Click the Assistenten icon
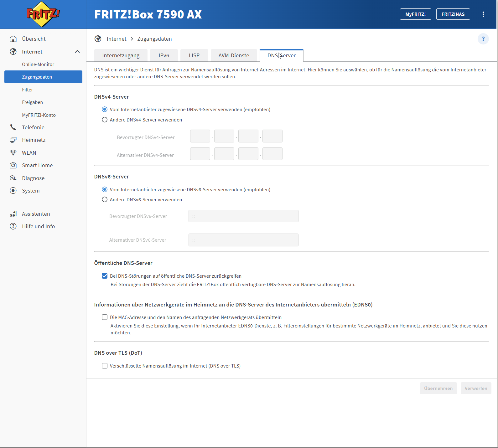The image size is (498, 448). pyautogui.click(x=13, y=214)
